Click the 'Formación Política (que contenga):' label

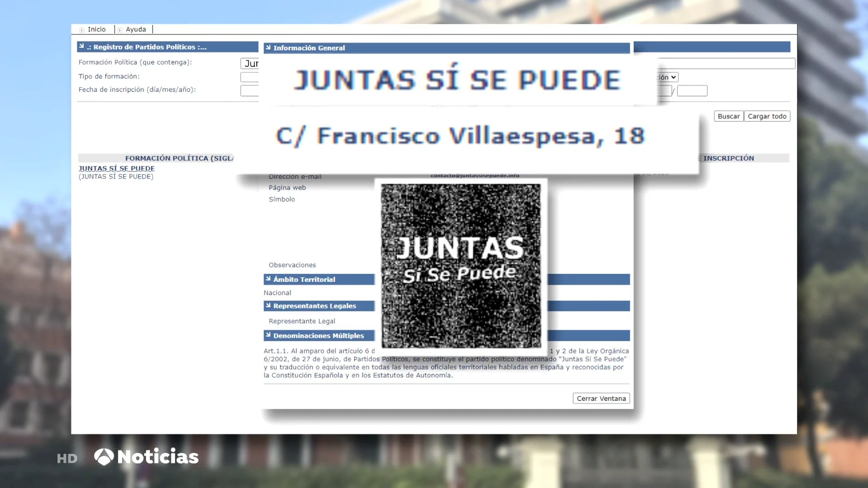tap(135, 62)
